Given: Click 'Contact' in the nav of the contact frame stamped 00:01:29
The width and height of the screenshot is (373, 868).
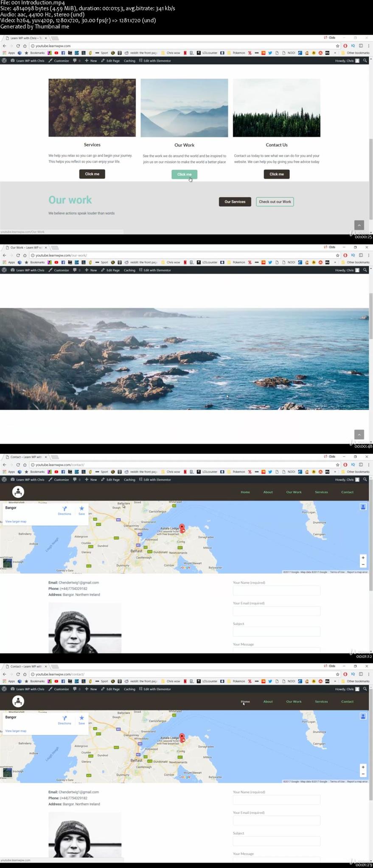Looking at the screenshot, I should coord(347,701).
